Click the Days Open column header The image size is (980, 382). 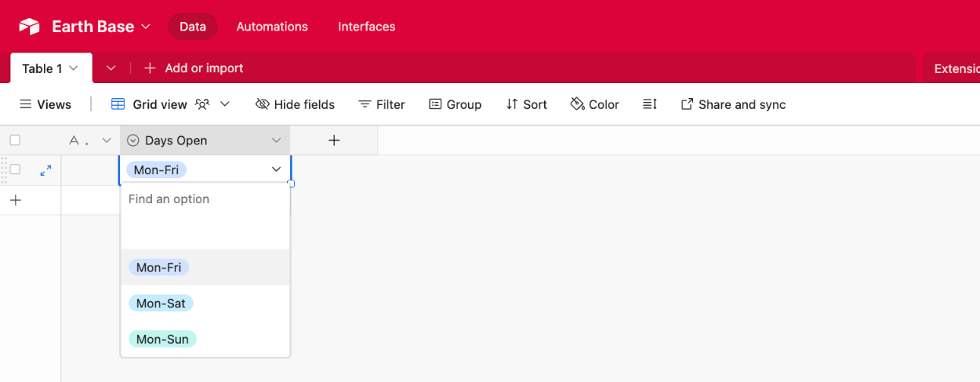pyautogui.click(x=205, y=140)
